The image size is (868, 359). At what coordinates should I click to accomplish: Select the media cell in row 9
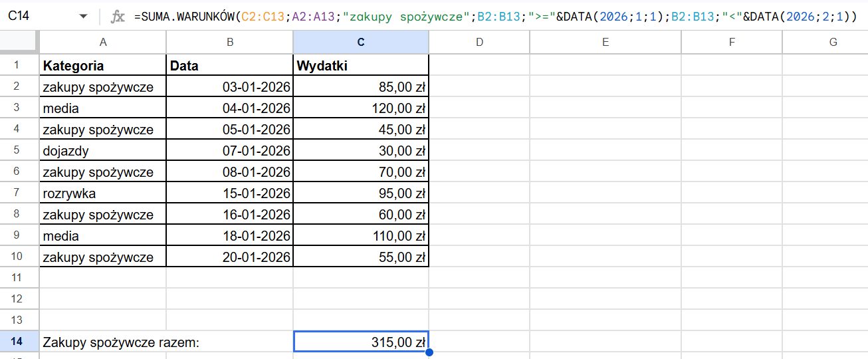coord(103,236)
